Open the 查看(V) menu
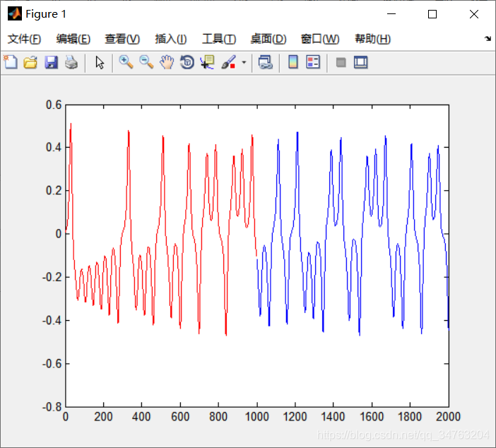The image size is (496, 448). (x=122, y=39)
